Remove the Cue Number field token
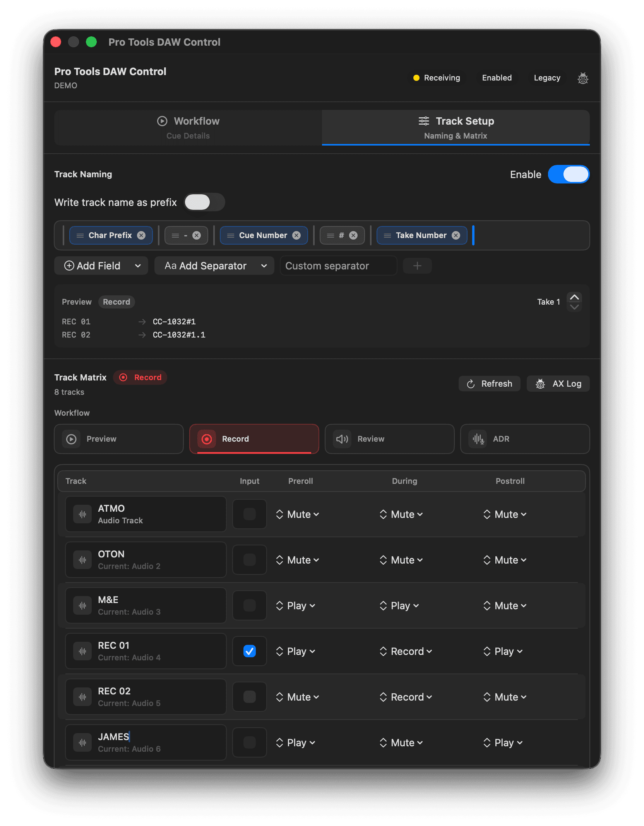Viewport: 644px width, 826px height. pos(296,235)
